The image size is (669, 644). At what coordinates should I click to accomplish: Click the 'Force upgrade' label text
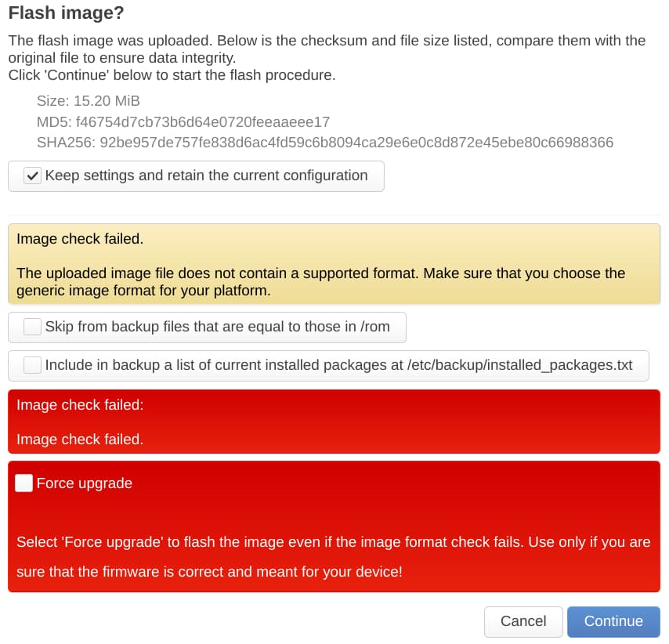pyautogui.click(x=85, y=483)
